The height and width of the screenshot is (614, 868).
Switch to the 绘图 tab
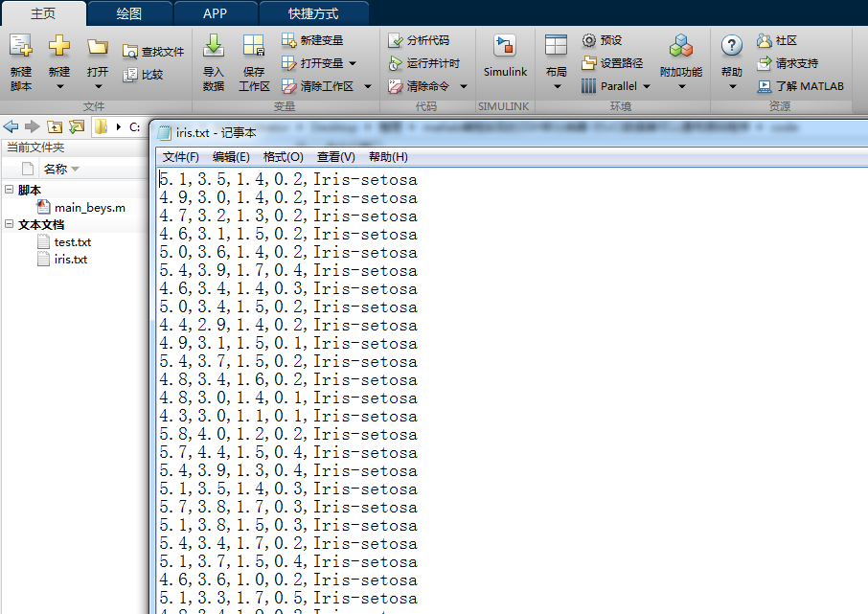pos(129,13)
